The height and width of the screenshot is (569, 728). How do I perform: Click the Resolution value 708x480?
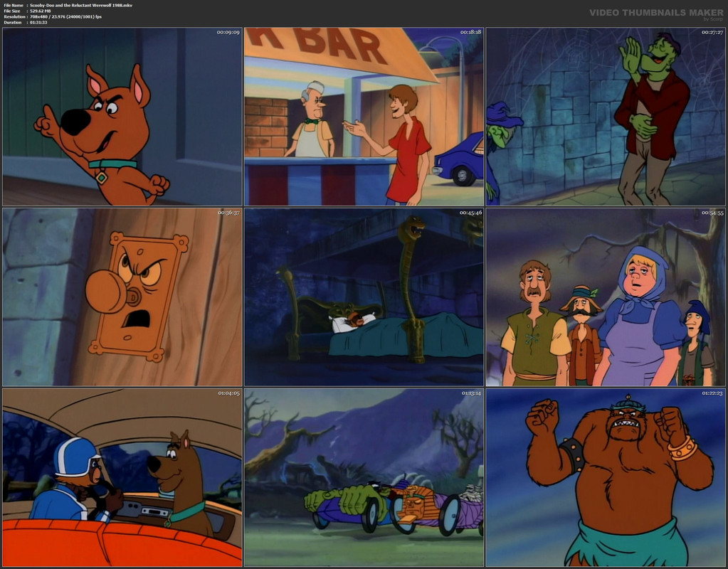point(39,16)
